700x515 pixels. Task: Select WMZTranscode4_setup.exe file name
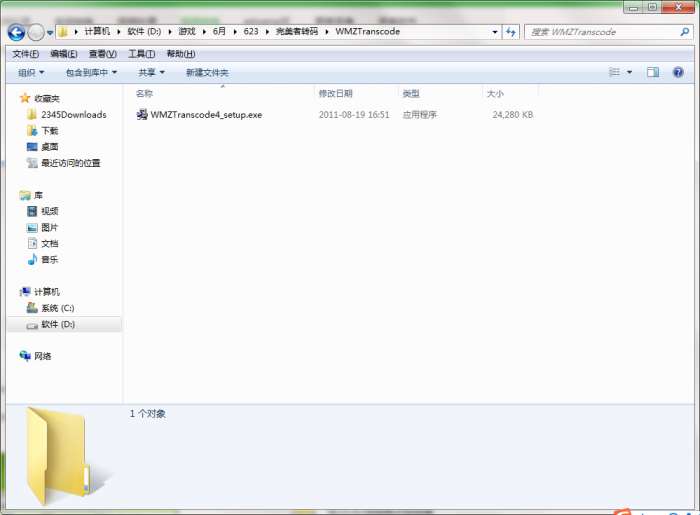(206, 115)
